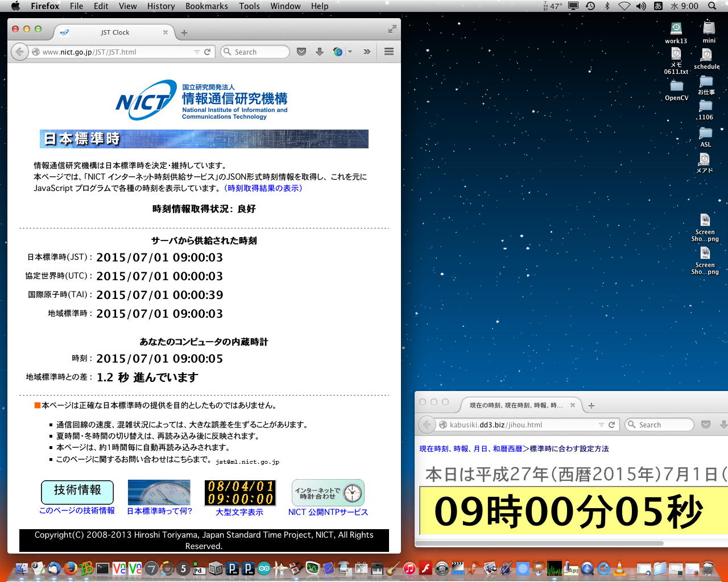Open the 時刻取得結果の表示 link
Viewport: 728px width, 582px height.
click(x=263, y=188)
